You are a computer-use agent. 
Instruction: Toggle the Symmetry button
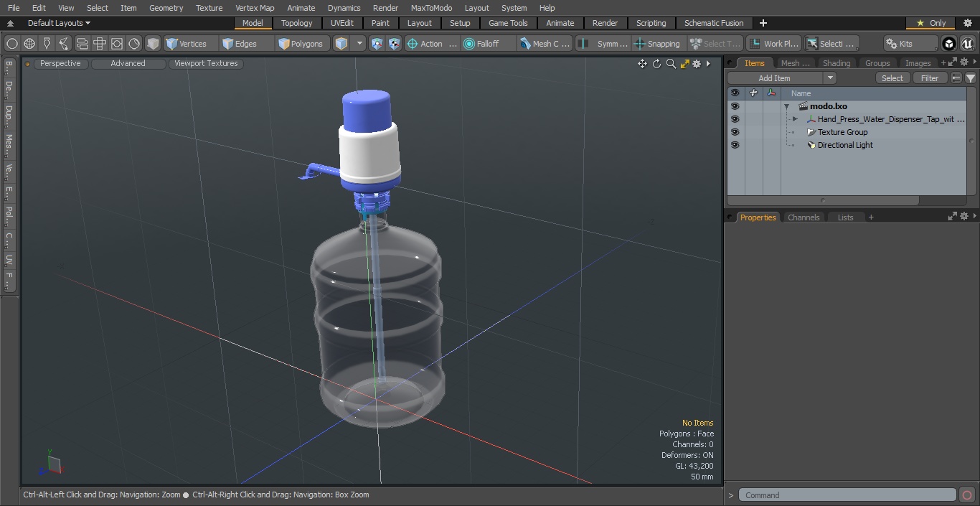pyautogui.click(x=604, y=44)
